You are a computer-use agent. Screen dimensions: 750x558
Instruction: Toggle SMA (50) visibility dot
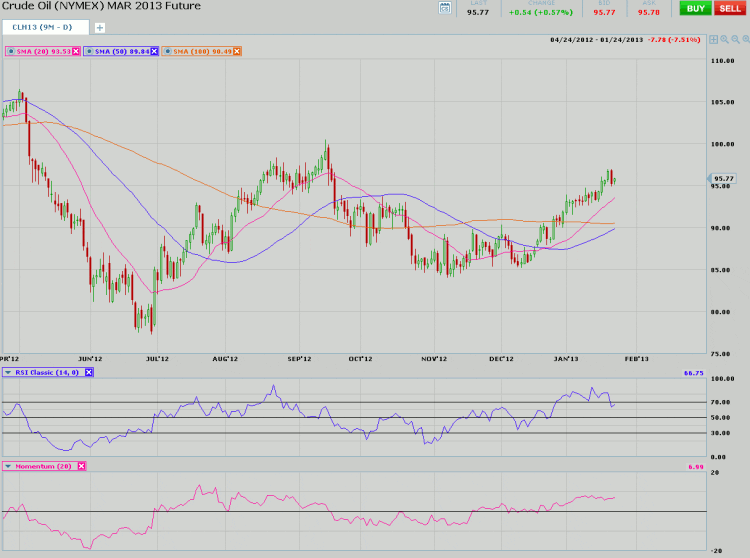(x=90, y=50)
